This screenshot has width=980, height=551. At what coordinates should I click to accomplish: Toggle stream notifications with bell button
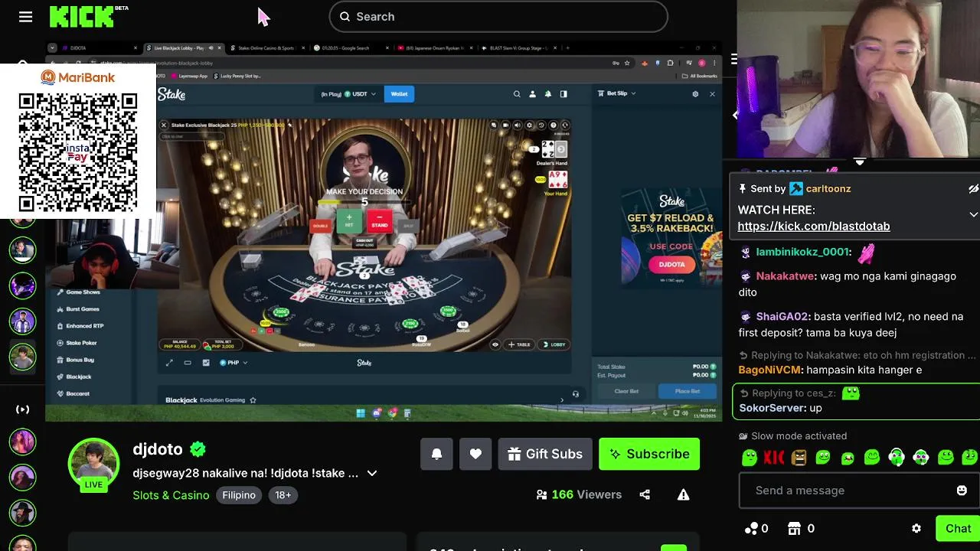(436, 454)
